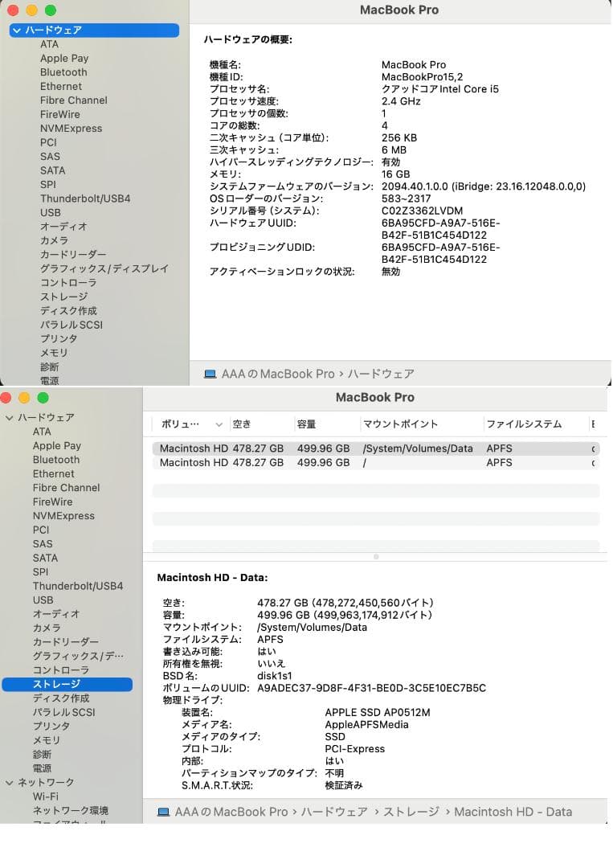613x868 pixels.
Task: Click the BSD name value disk1s1
Action: tap(275, 676)
